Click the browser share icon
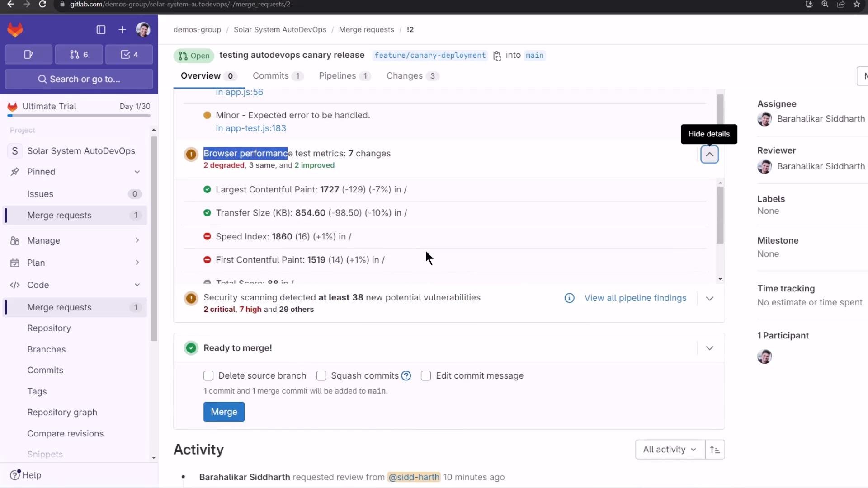This screenshot has height=488, width=868. 841,4
